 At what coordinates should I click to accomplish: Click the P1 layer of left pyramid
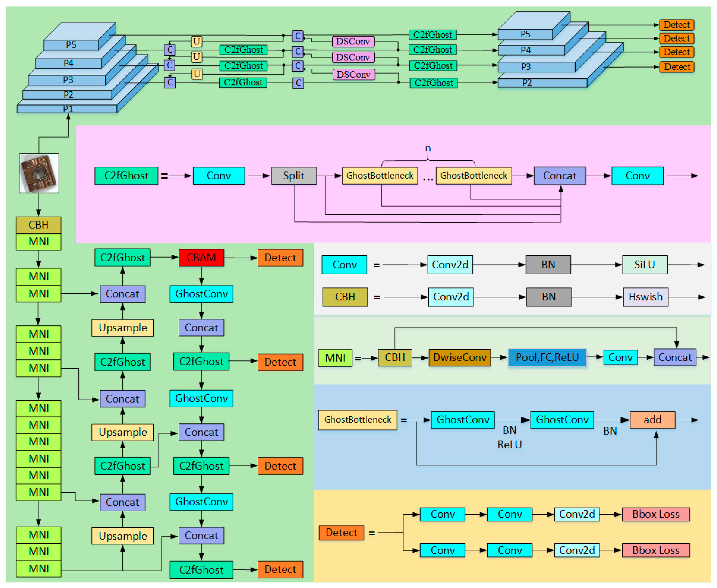[67, 109]
